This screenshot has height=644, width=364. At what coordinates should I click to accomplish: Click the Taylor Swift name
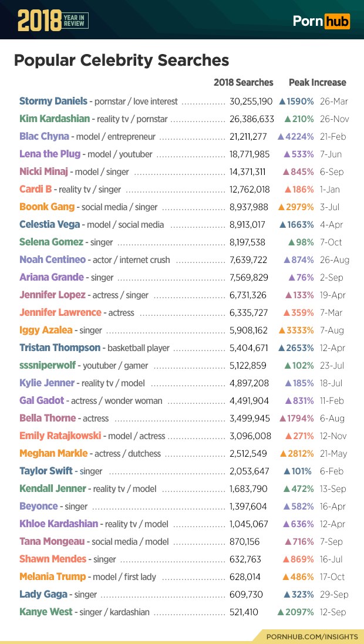point(46,471)
